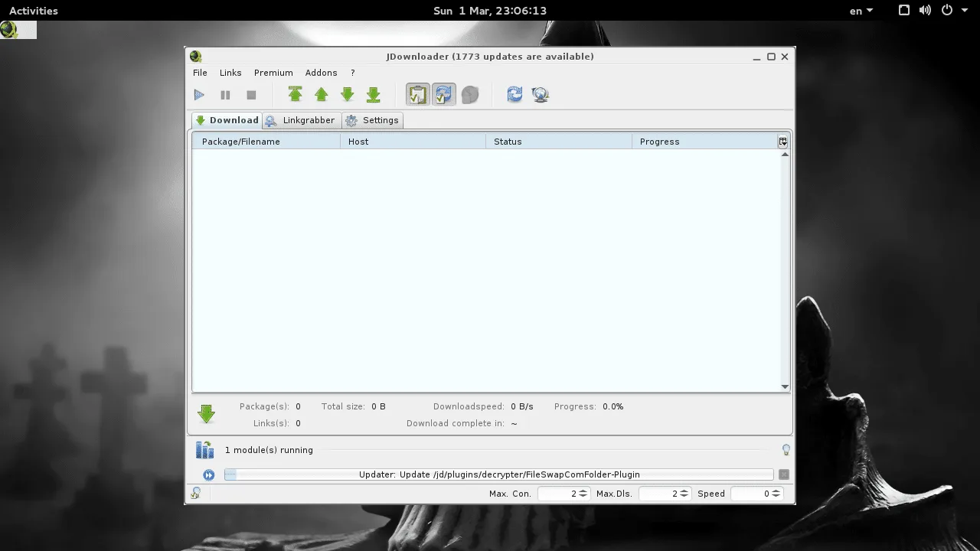Switch to the Download tab
Screen dimensions: 980x551
[x=227, y=120]
